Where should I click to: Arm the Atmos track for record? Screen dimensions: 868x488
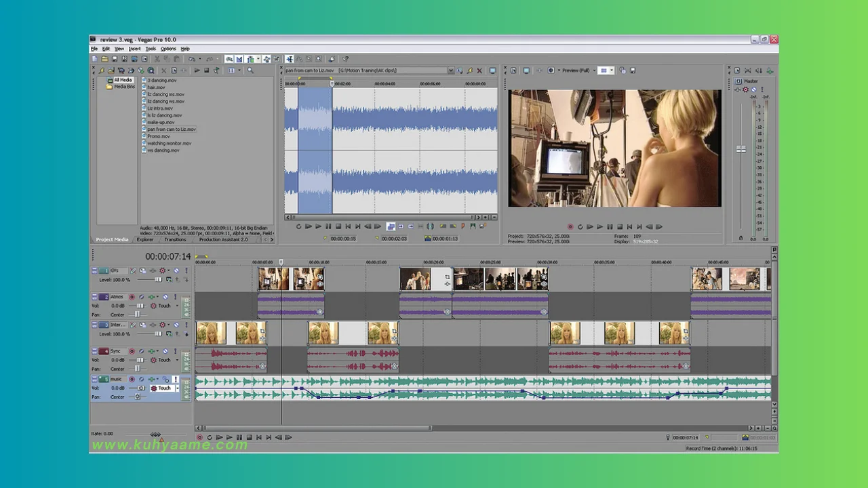coord(132,297)
